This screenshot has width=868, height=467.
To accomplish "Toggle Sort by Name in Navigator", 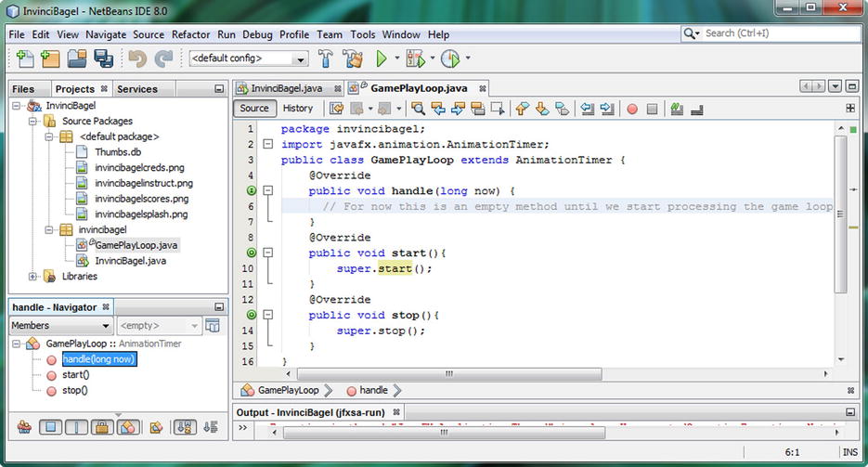I will point(185,426).
